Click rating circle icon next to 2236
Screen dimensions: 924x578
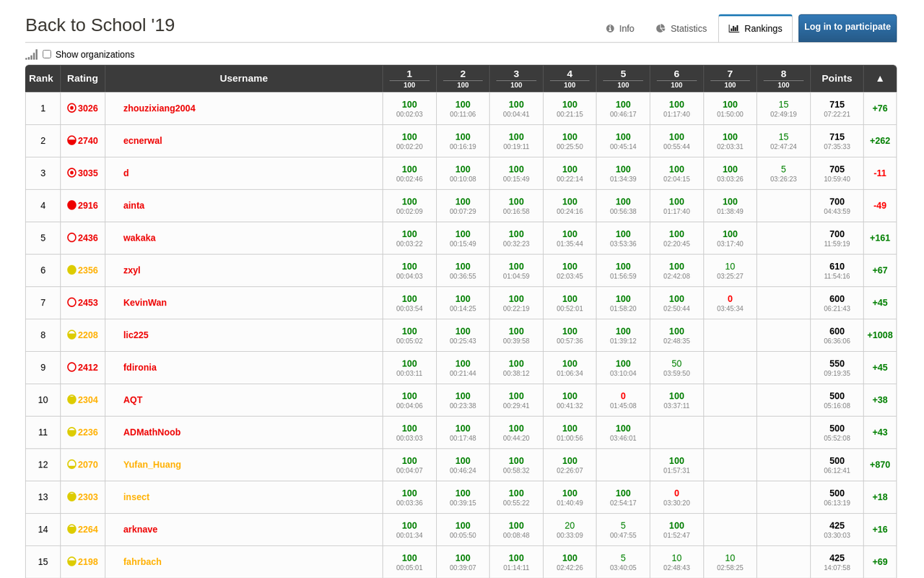(x=71, y=432)
